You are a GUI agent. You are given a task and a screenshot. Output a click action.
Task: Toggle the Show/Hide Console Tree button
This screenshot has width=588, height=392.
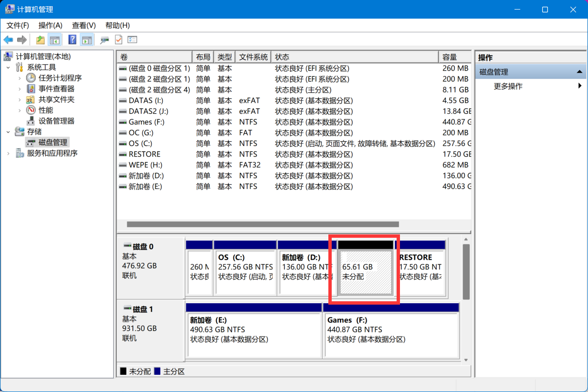(55, 40)
